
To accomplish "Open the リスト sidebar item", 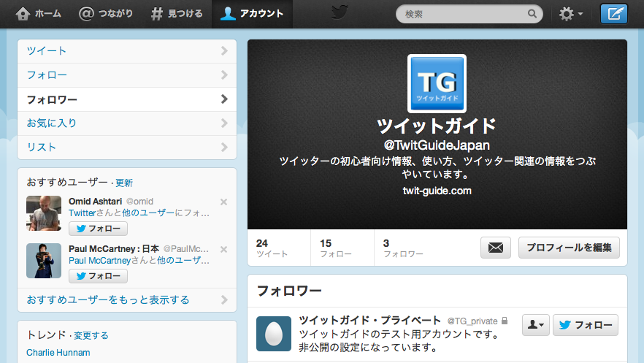I will click(127, 148).
